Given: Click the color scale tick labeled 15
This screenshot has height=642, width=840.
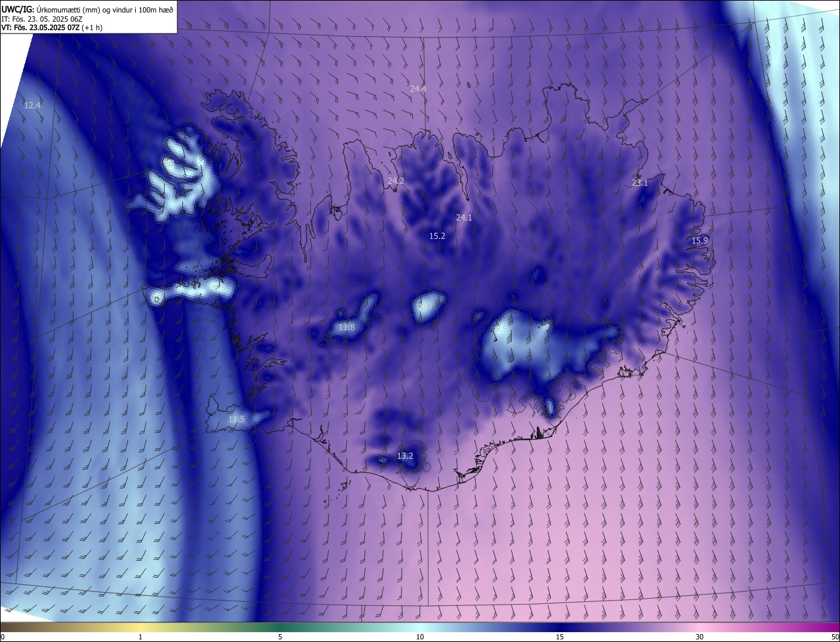Looking at the screenshot, I should [560, 637].
